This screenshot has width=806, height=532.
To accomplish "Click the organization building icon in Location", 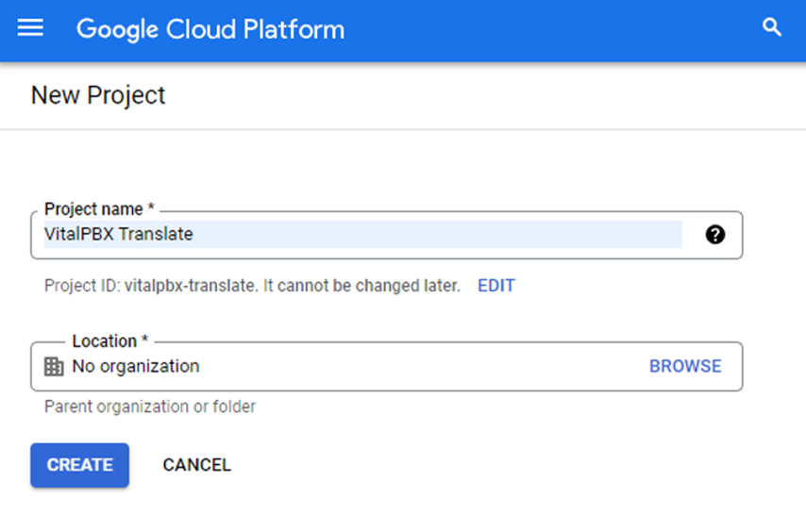I will coord(54,367).
